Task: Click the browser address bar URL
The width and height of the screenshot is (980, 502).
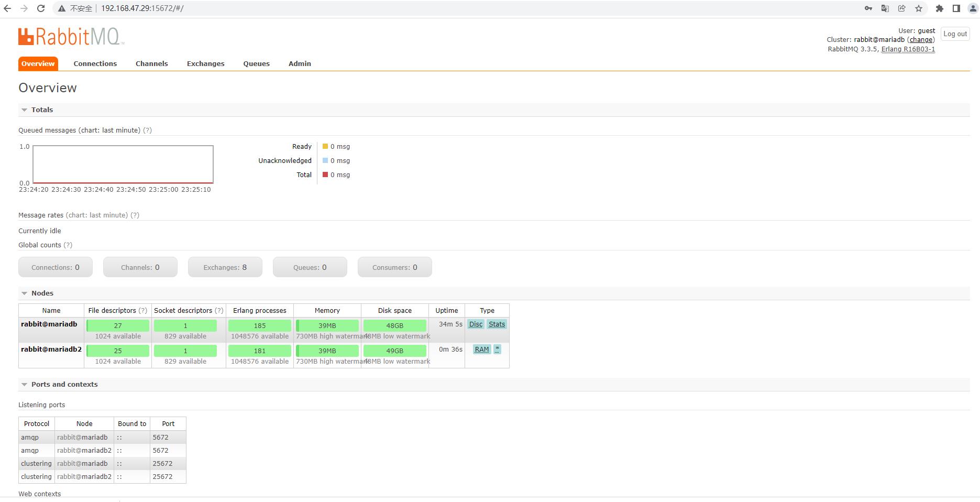Action: point(142,8)
